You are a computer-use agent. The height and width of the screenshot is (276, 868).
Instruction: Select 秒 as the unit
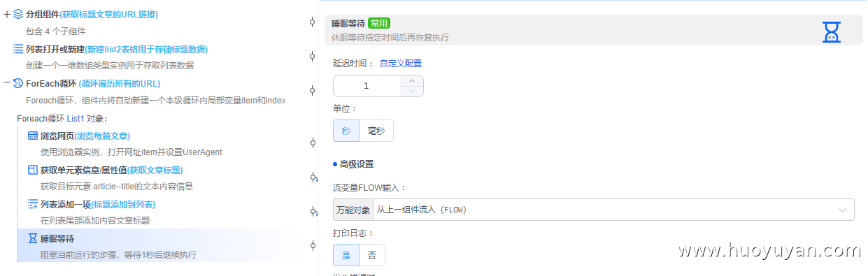pyautogui.click(x=346, y=131)
